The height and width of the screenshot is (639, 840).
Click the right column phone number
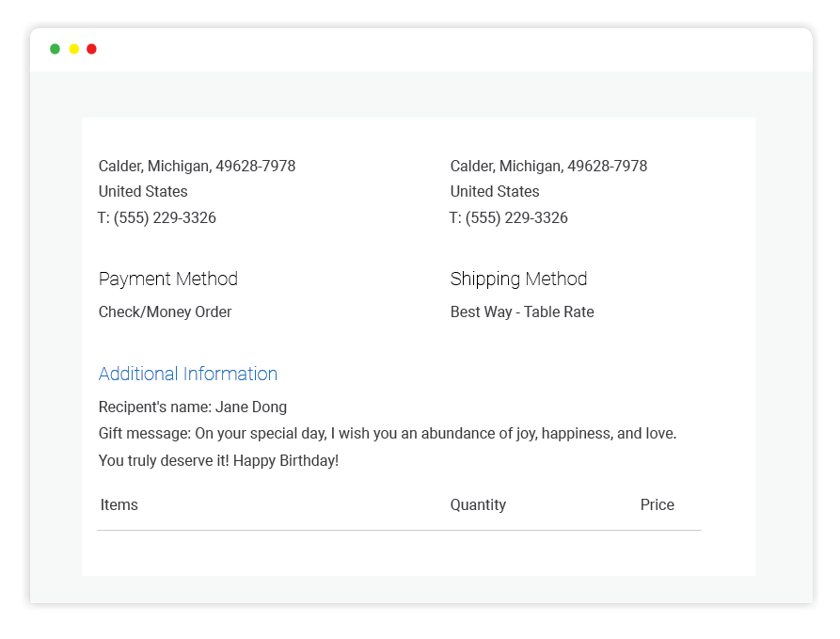point(509,217)
